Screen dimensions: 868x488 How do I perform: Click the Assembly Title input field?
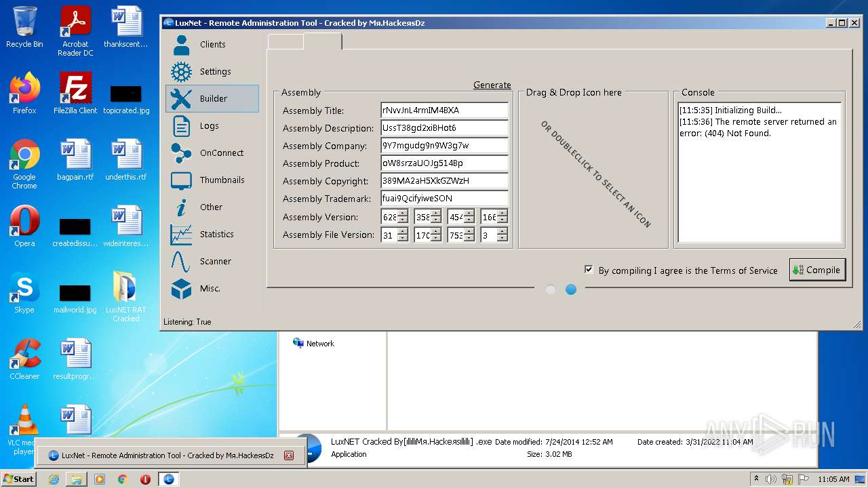pyautogui.click(x=444, y=110)
